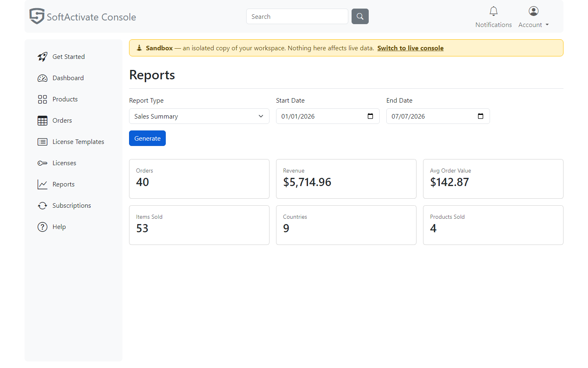Focus the Search input field
Screen dimensions: 588x368
pyautogui.click(x=297, y=16)
